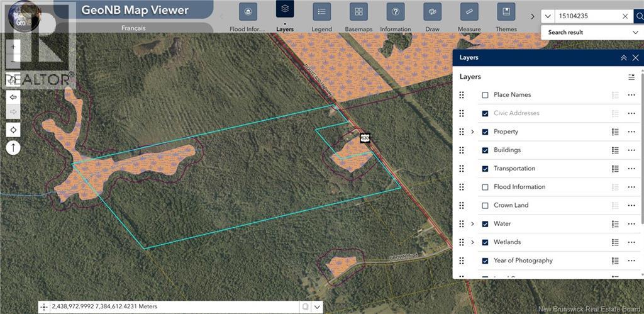Close the Layers panel
The image size is (644, 314).
[635, 58]
